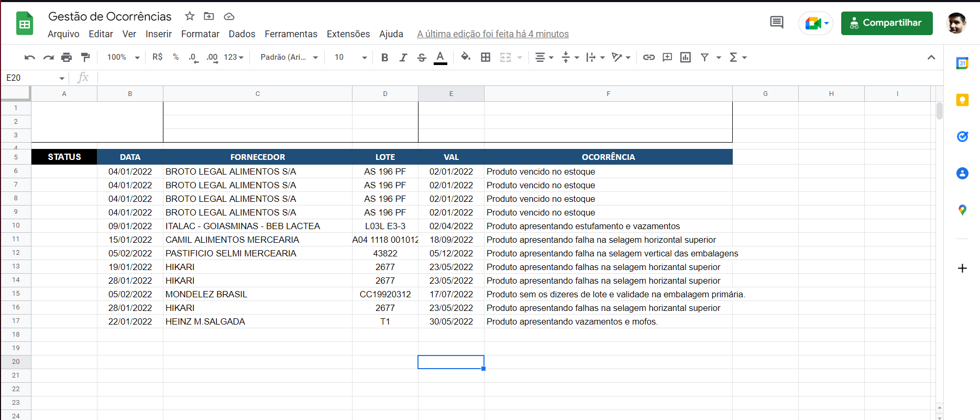Open the functions sigma menu
Image resolution: width=980 pixels, height=420 pixels.
click(737, 57)
